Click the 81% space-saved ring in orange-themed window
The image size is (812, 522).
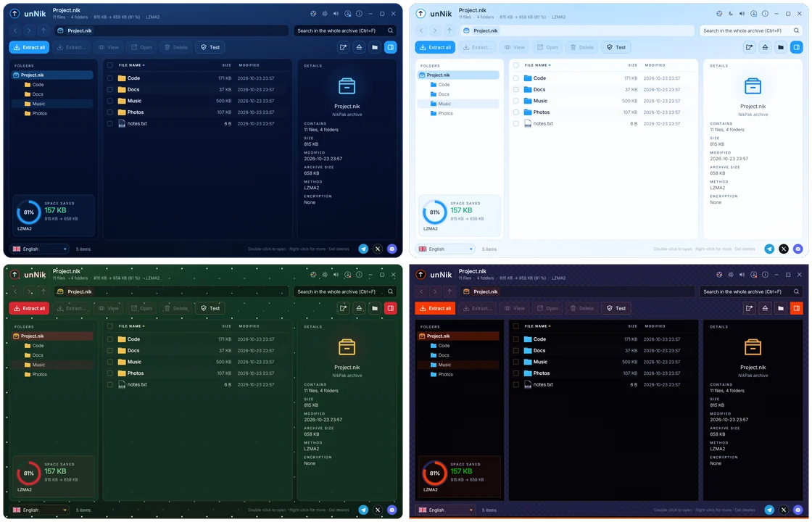pyautogui.click(x=434, y=473)
